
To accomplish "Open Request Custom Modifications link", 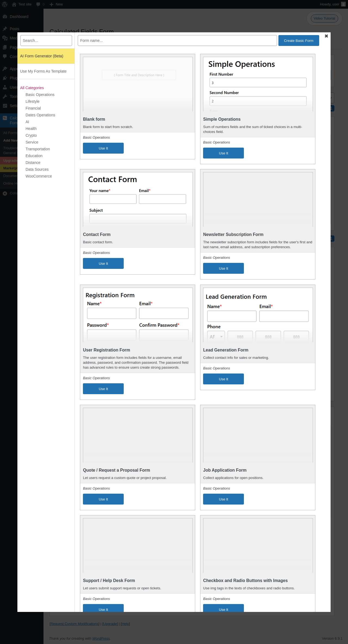I will point(74,624).
